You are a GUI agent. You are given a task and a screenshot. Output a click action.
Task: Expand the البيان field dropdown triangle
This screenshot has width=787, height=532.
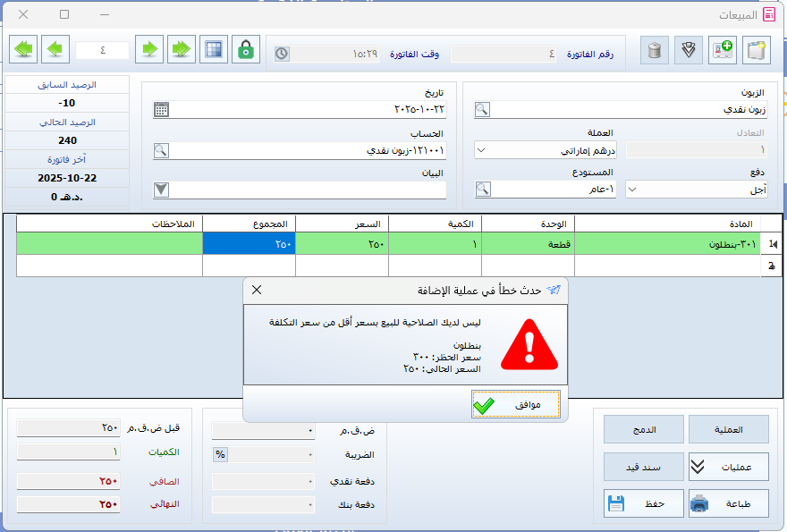(161, 190)
